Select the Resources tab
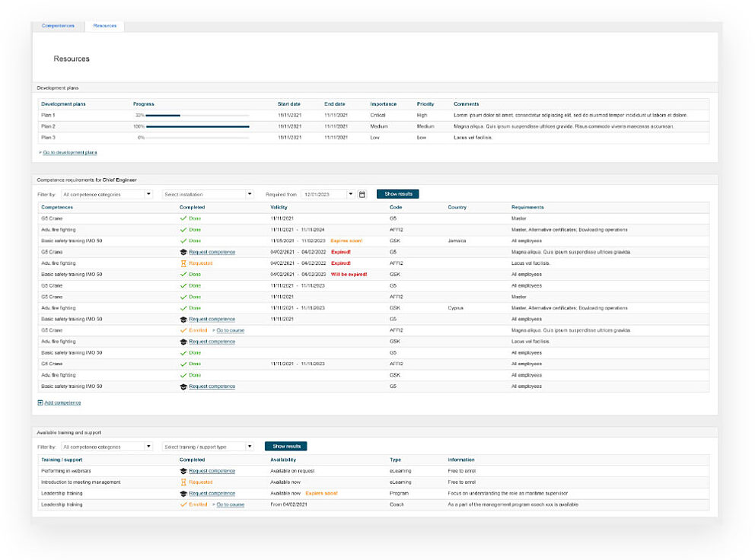This screenshot has height=560, width=755. click(x=104, y=26)
